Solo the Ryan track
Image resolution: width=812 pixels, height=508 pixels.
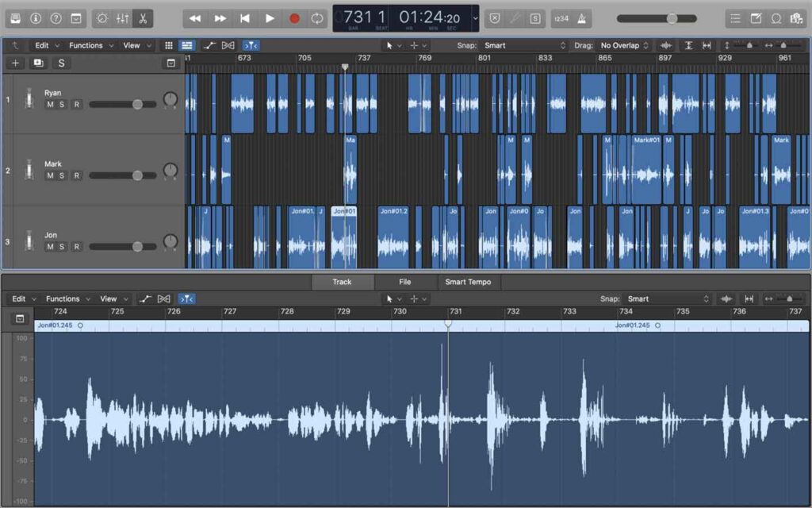click(62, 105)
